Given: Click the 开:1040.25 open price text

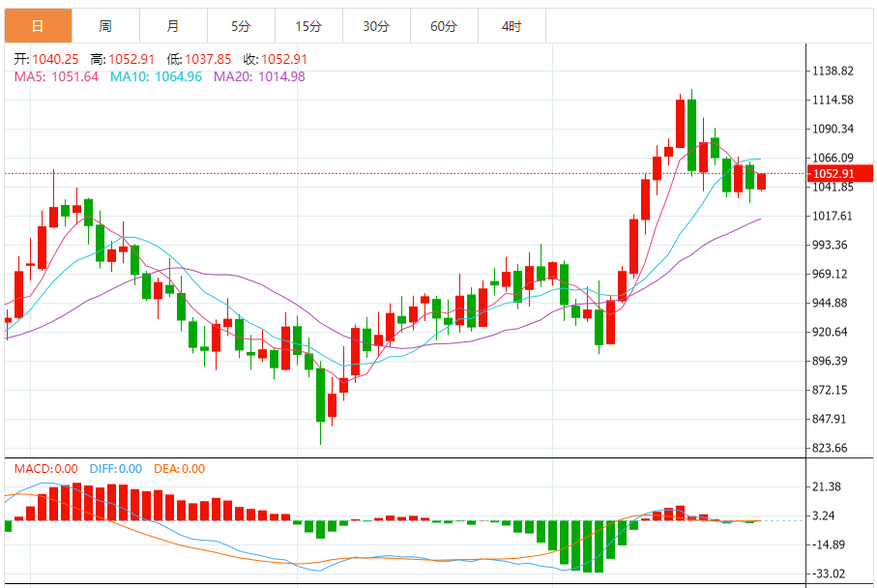Looking at the screenshot, I should [46, 59].
